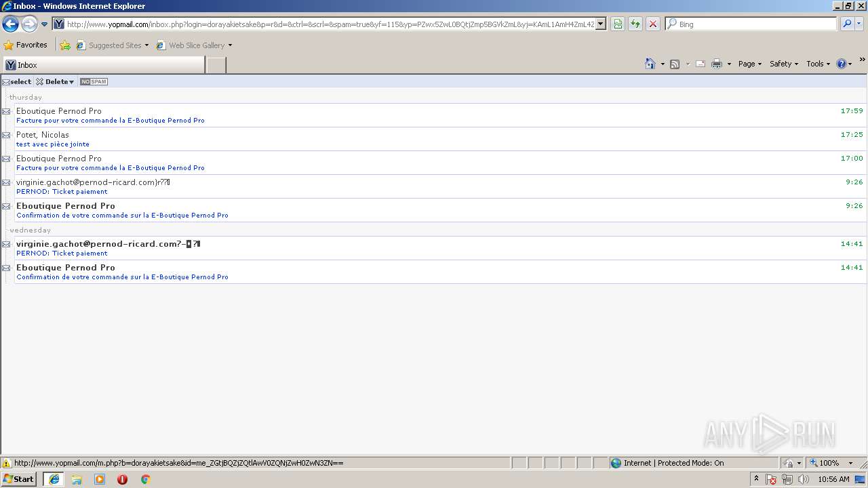
Task: Toggle the NO SPAM filter button
Action: coord(94,82)
